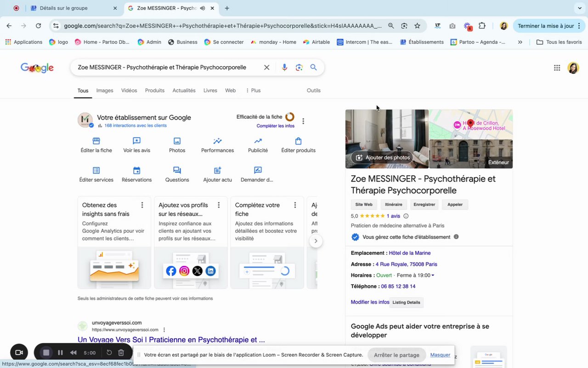Image resolution: width=588 pixels, height=368 pixels.
Task: Open the Extérieur photo thumbnail
Action: tap(471, 154)
